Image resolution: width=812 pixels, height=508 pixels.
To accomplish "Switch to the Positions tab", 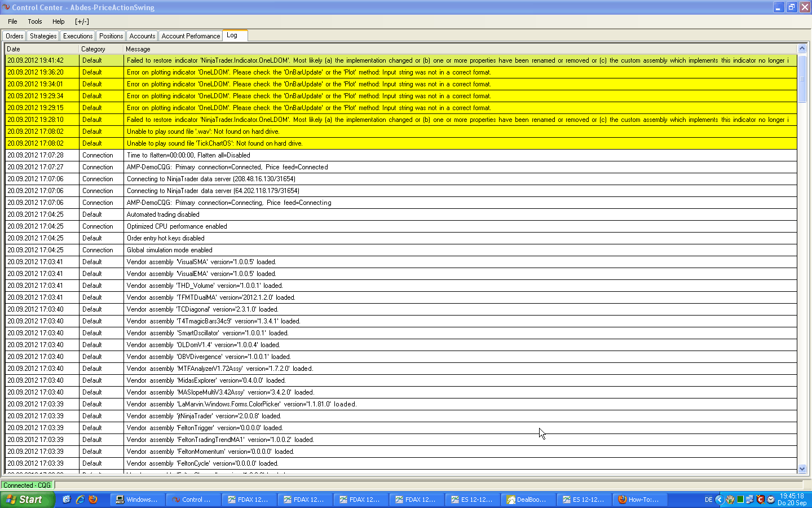I will (x=111, y=36).
